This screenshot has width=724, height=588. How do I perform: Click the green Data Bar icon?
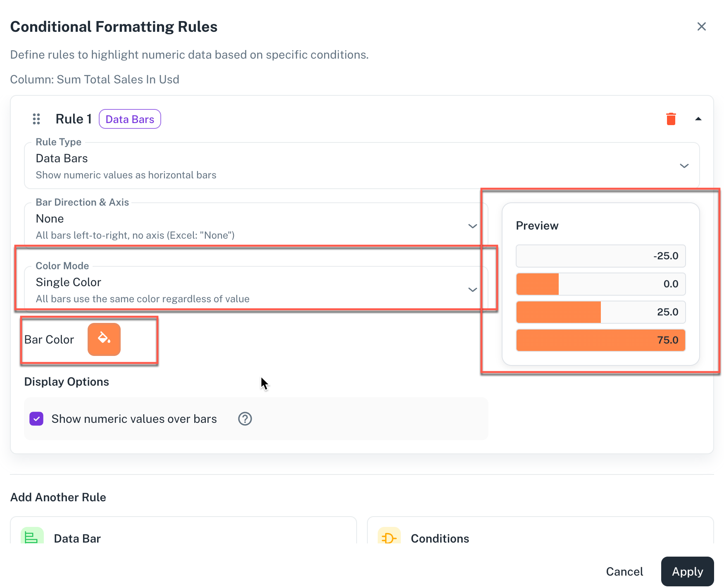[32, 537]
